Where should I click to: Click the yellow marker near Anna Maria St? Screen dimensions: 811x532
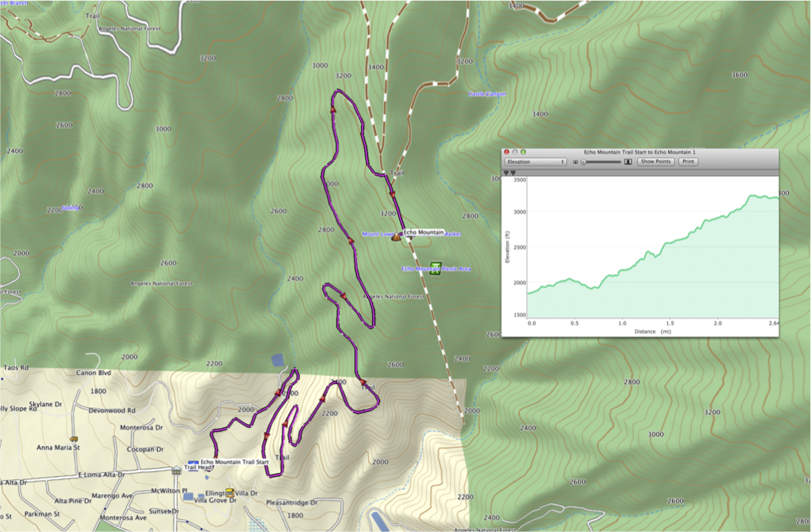coord(73,439)
